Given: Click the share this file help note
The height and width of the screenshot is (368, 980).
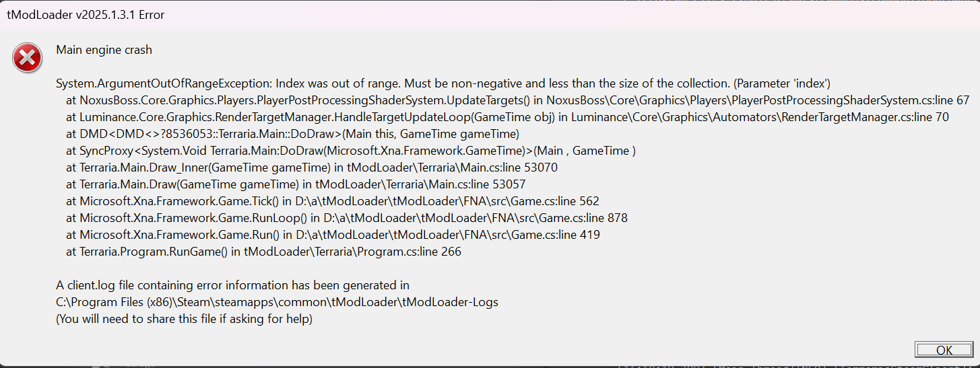Looking at the screenshot, I should pos(184,319).
